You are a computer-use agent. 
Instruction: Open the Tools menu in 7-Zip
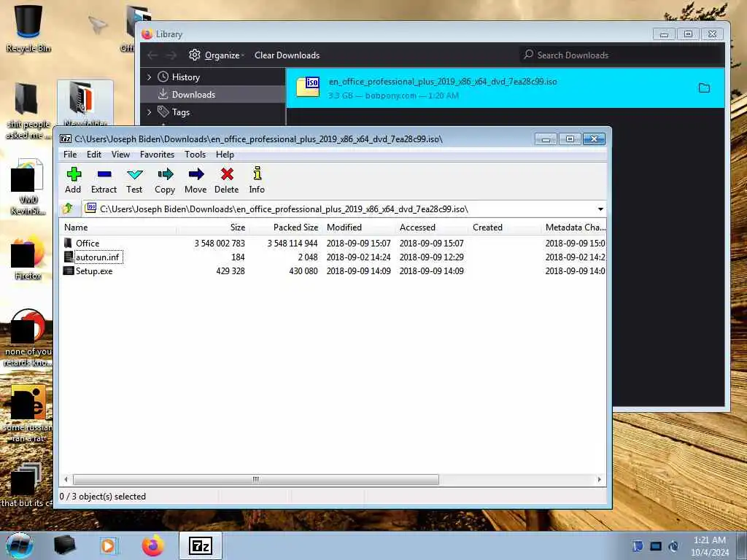196,155
